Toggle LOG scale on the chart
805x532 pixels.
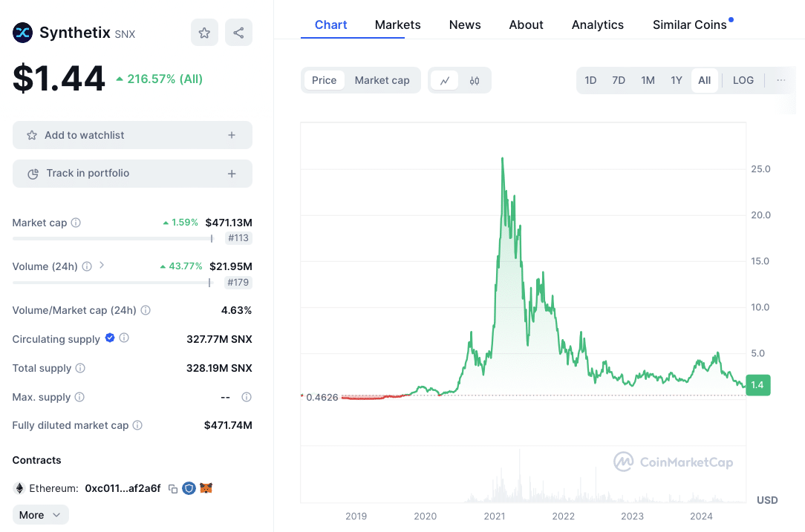click(743, 81)
